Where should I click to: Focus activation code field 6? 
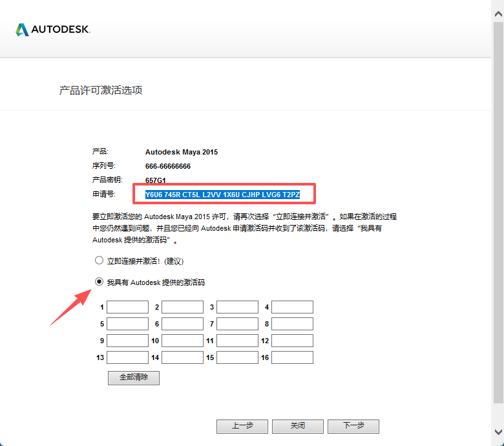(x=183, y=324)
